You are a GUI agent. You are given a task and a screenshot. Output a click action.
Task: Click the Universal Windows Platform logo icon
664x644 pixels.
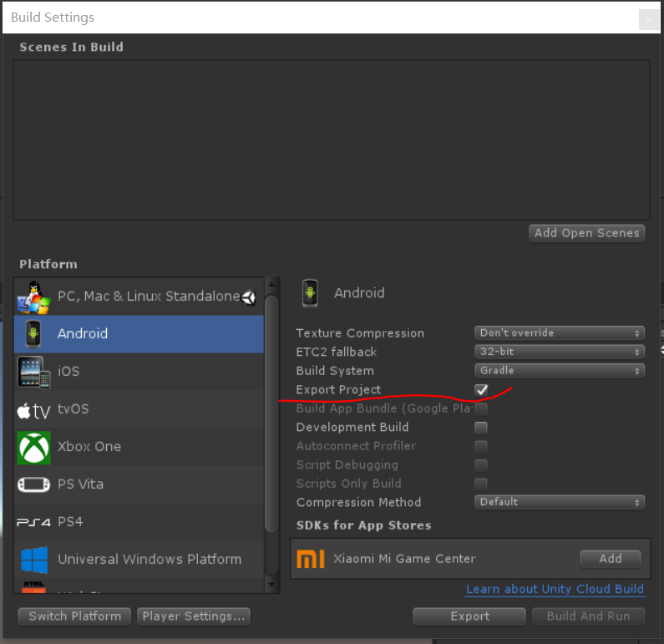pyautogui.click(x=34, y=560)
